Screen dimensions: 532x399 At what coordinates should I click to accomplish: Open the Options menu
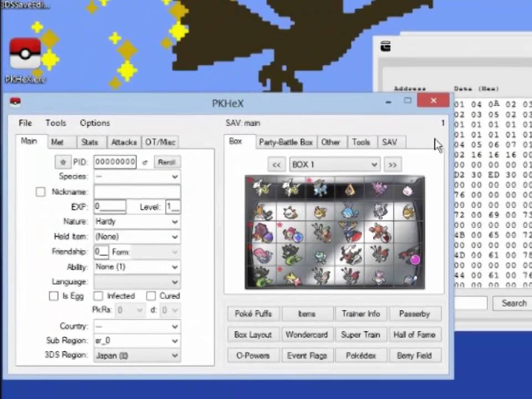(x=95, y=123)
